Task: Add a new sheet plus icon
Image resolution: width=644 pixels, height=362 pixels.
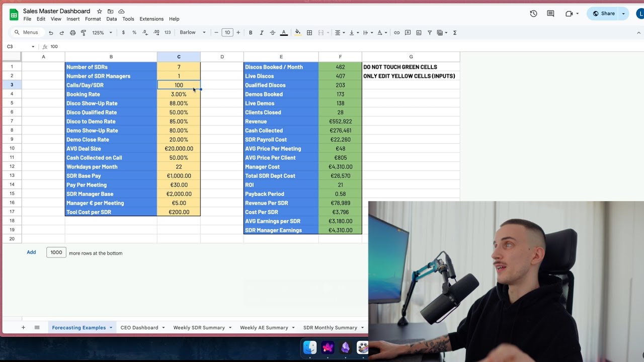Action: point(23,327)
